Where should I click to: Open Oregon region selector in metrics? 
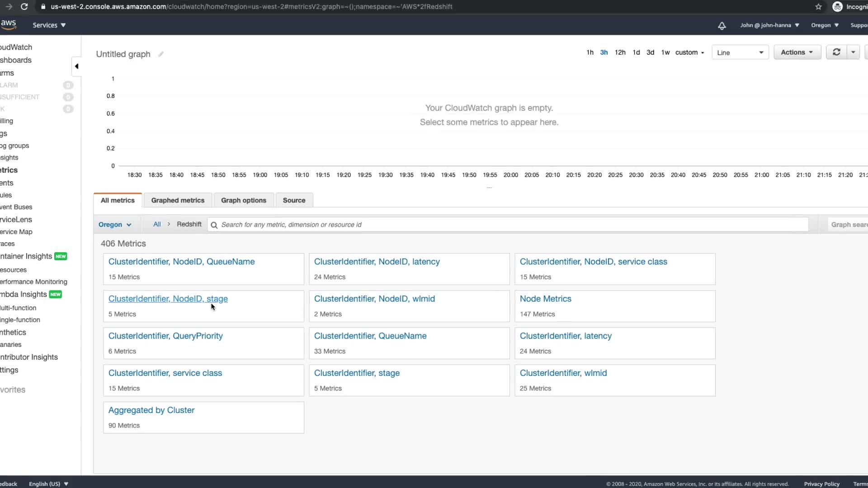pyautogui.click(x=115, y=225)
